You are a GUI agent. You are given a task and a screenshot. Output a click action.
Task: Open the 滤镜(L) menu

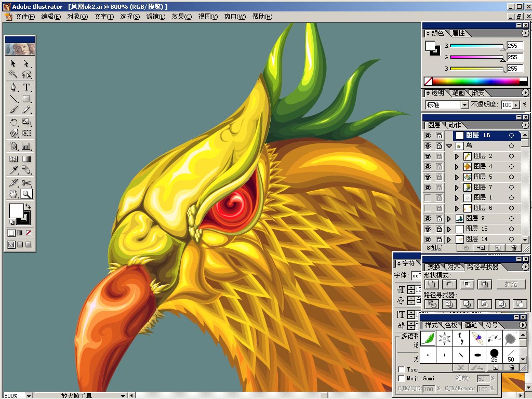(156, 17)
